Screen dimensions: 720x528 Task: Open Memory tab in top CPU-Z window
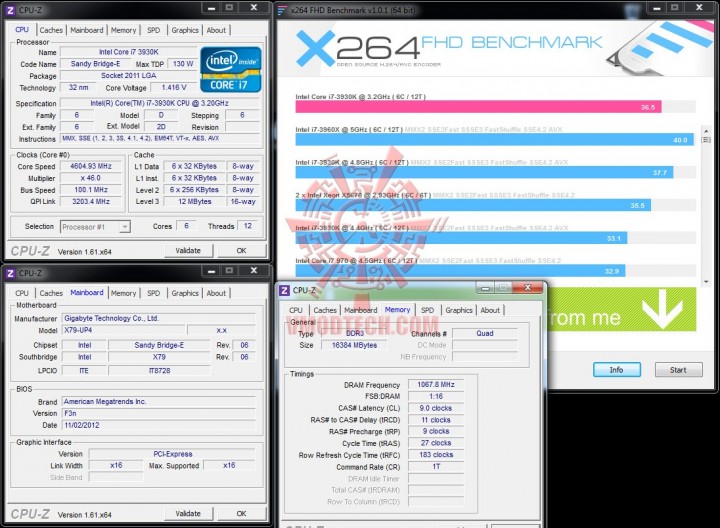tap(124, 30)
